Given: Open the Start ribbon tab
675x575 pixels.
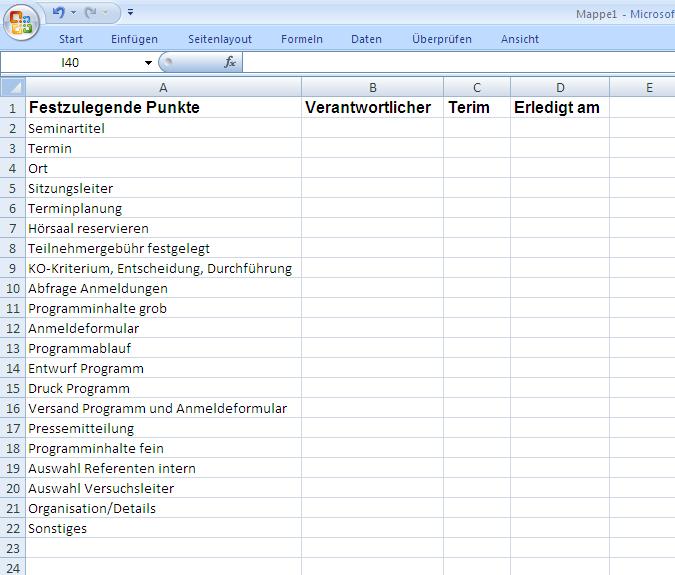Looking at the screenshot, I should click(x=71, y=39).
